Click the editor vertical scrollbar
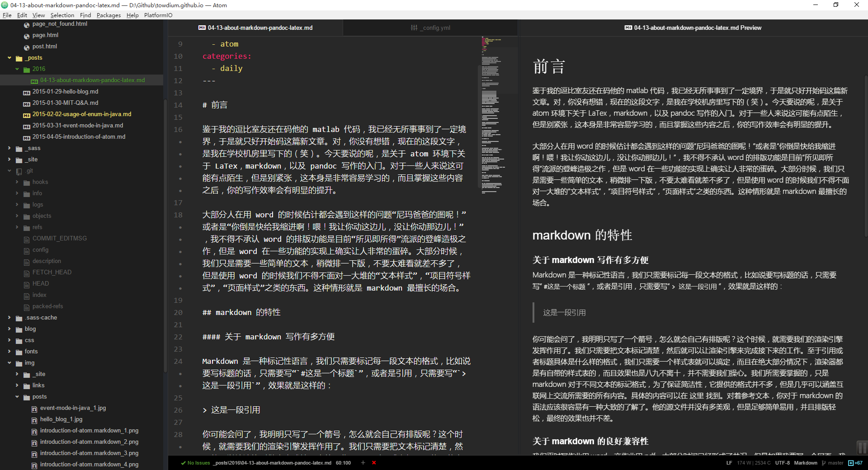Viewport: 868px width, 470px height. tap(479, 127)
